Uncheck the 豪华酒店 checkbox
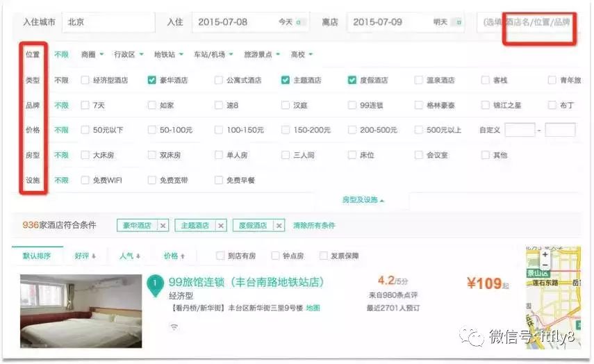The height and width of the screenshot is (364, 594). tap(152, 80)
